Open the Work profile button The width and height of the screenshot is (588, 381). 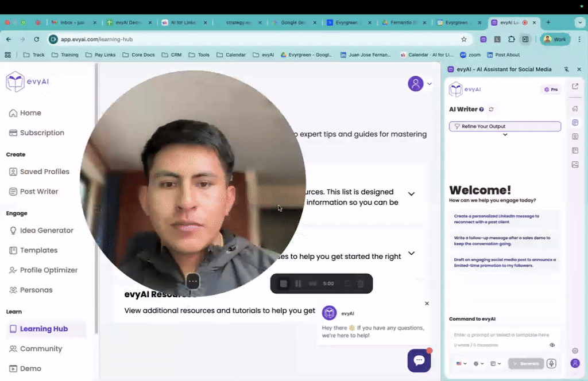pyautogui.click(x=555, y=40)
